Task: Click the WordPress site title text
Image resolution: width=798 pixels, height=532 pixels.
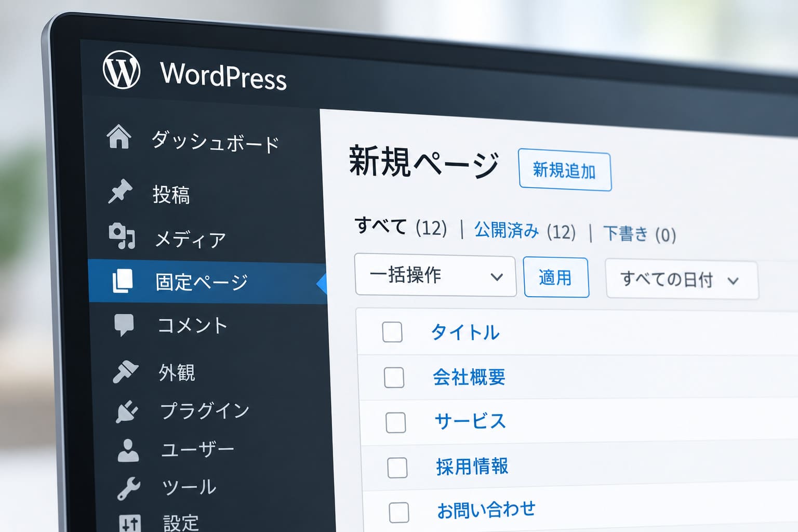Action: tap(223, 76)
